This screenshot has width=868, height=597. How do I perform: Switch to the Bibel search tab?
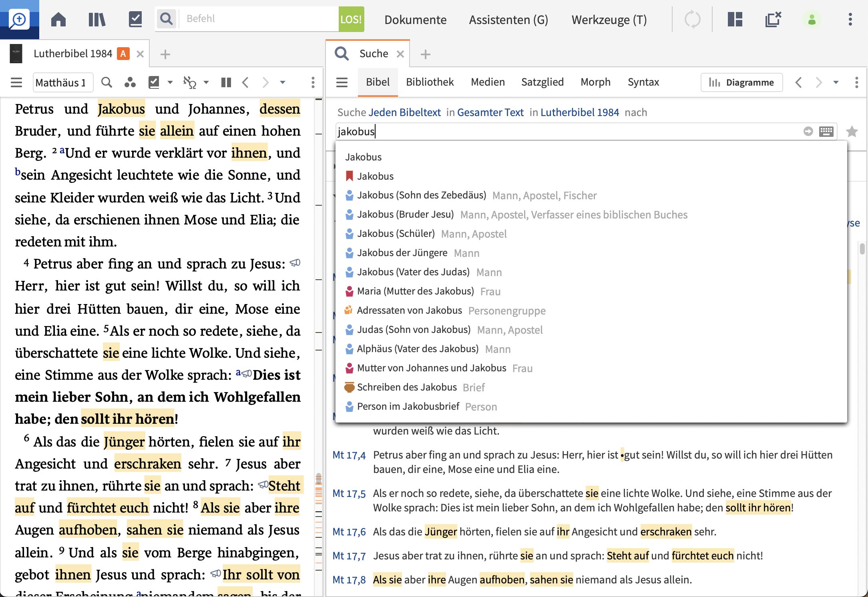(378, 82)
